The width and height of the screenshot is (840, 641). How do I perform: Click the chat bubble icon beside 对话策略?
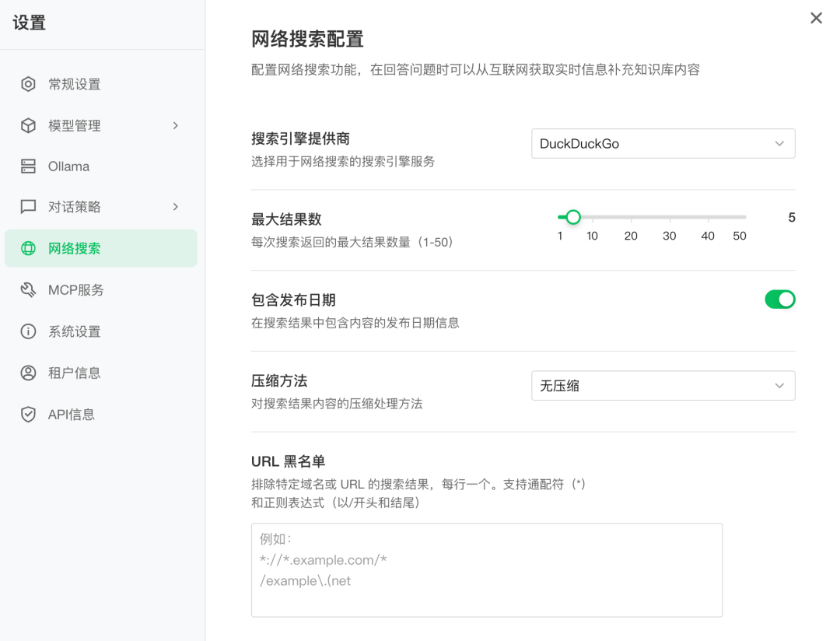click(x=28, y=207)
